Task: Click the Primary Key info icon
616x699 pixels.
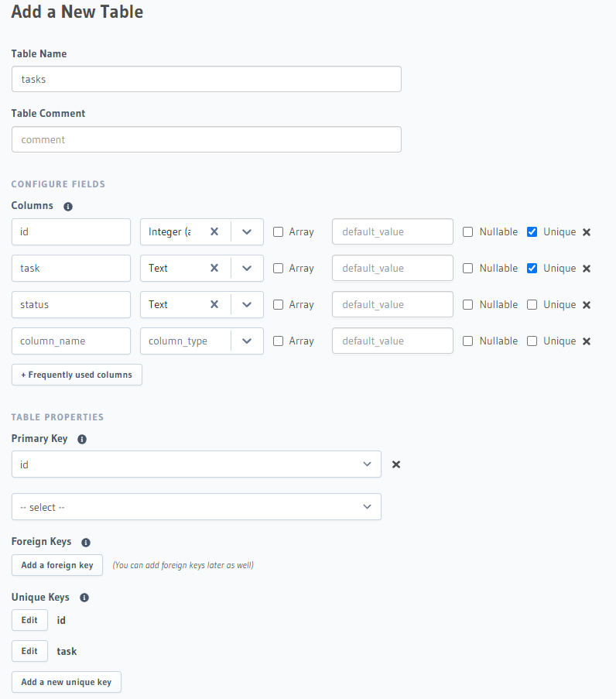Action: (82, 439)
